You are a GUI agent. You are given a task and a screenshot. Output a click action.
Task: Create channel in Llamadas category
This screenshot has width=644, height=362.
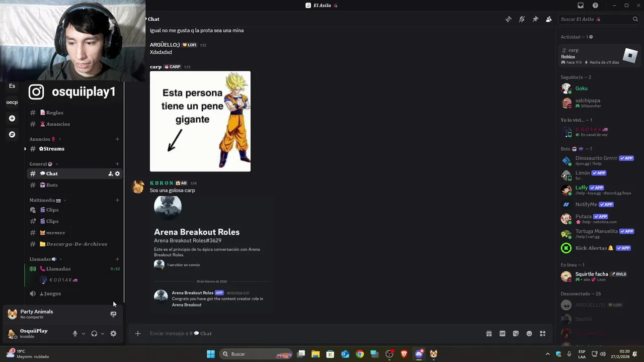pos(117,259)
